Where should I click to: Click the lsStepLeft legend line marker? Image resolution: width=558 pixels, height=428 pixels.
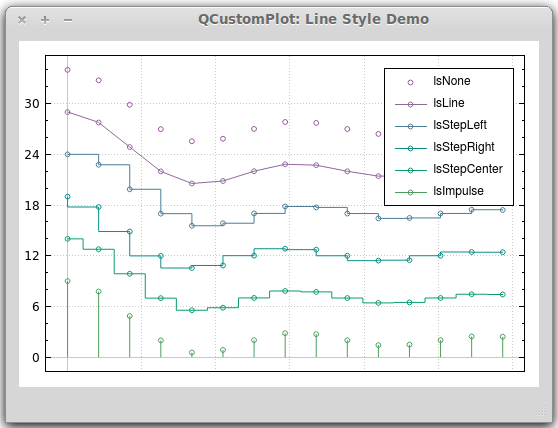tap(411, 126)
